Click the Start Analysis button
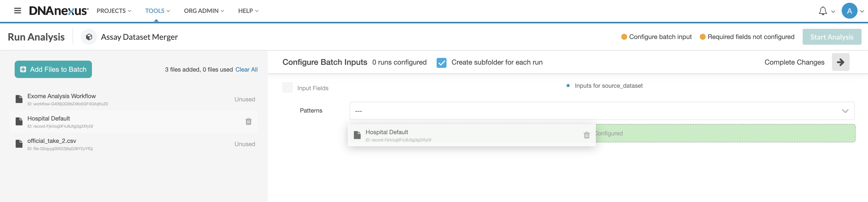This screenshot has height=202, width=868. pyautogui.click(x=832, y=37)
